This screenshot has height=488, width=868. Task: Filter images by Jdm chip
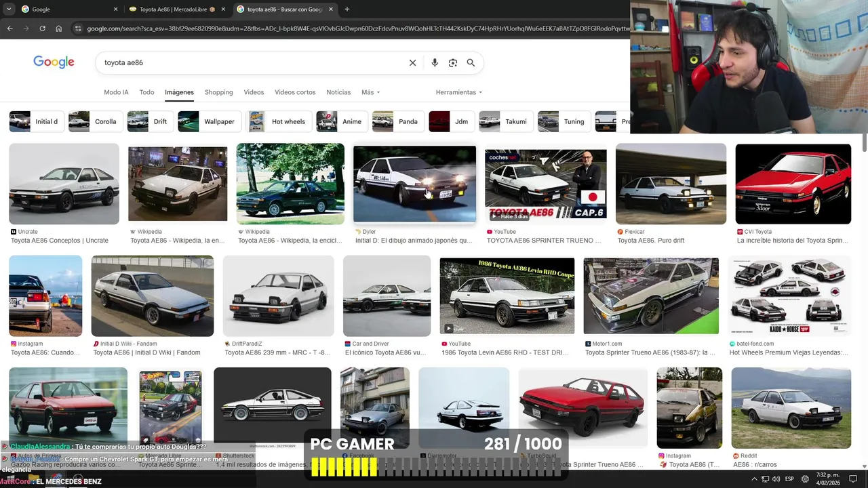coord(452,121)
